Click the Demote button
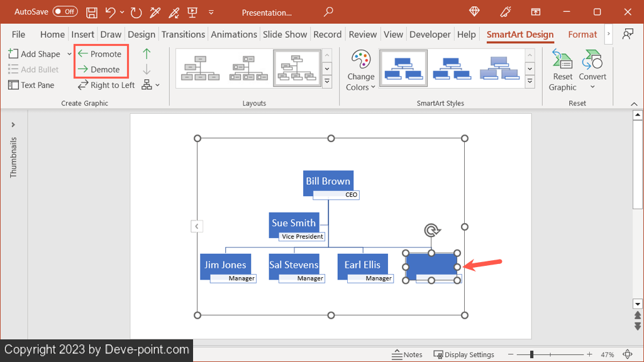 [99, 69]
